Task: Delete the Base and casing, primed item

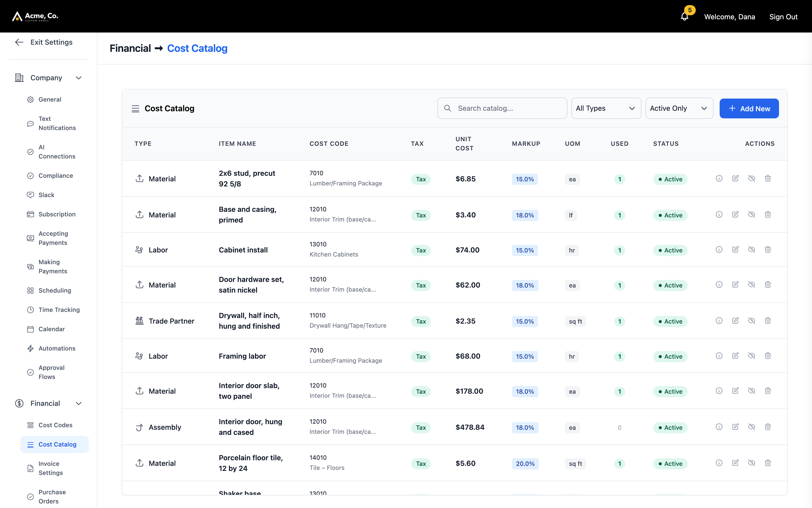Action: pyautogui.click(x=768, y=214)
